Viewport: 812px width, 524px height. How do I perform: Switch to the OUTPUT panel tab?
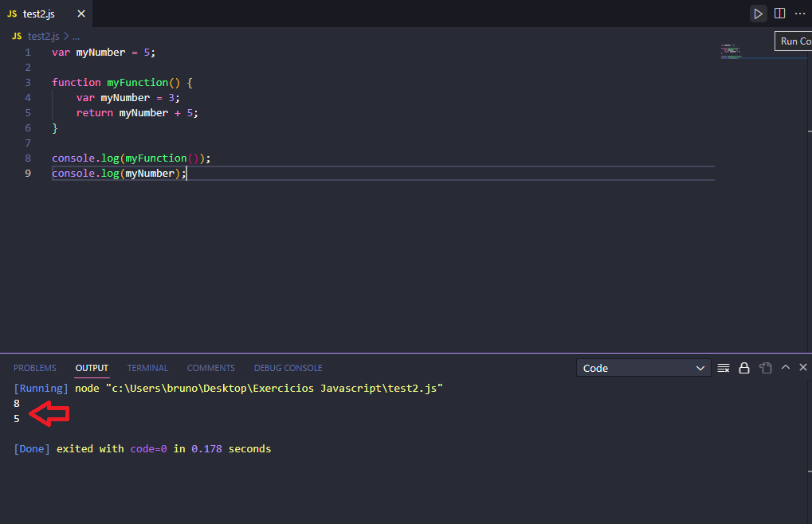92,368
